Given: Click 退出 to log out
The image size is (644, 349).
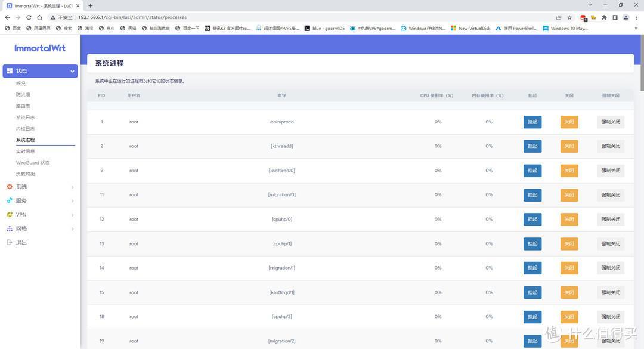Looking at the screenshot, I should point(21,243).
